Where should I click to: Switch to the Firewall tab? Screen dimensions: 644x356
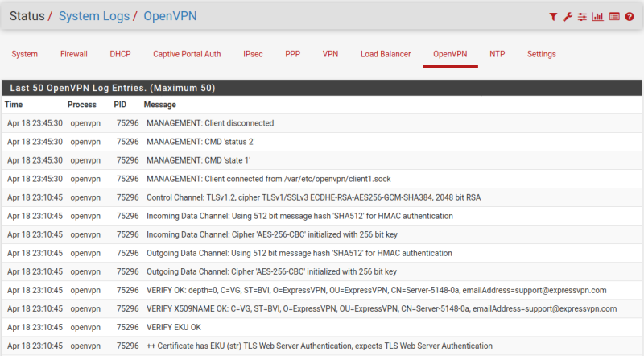74,54
